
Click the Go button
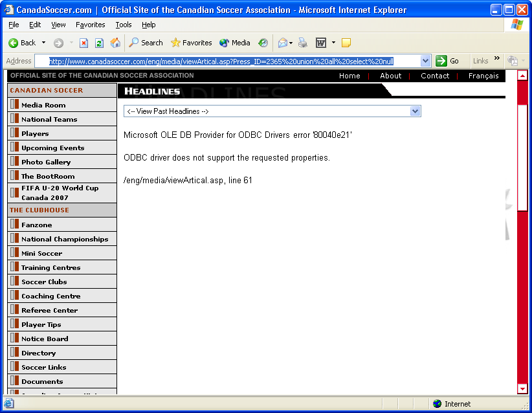pos(448,61)
